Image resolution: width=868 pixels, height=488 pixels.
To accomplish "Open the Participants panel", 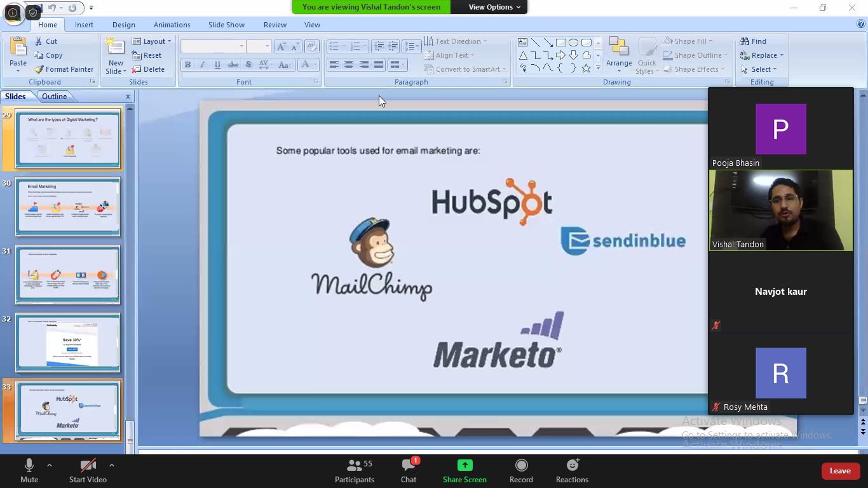I will (x=355, y=470).
